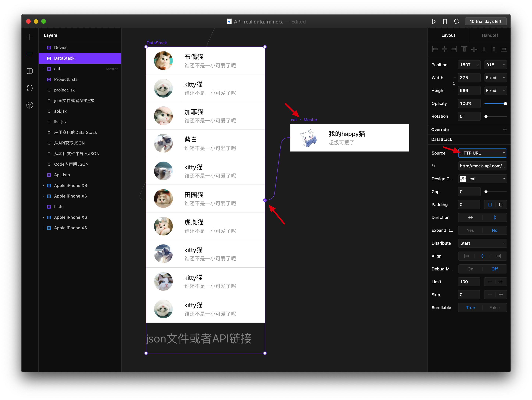Click the cat component thumbnail icon

coord(463,179)
